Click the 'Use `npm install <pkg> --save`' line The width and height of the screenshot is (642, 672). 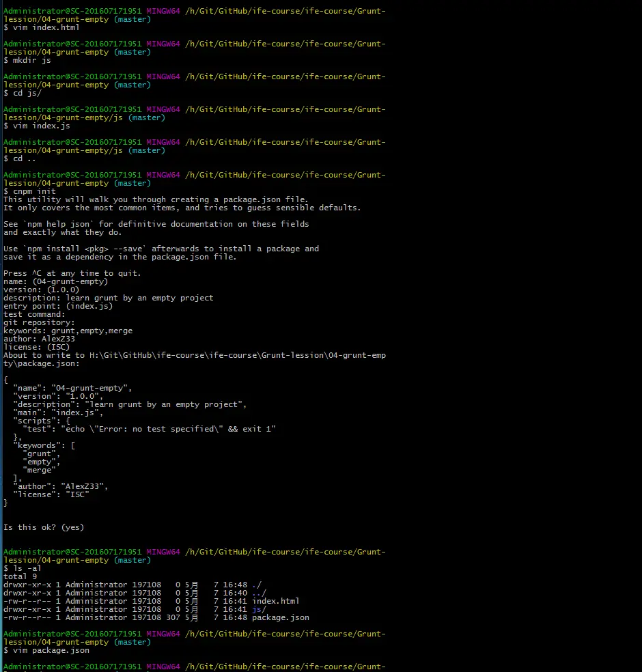click(x=161, y=249)
